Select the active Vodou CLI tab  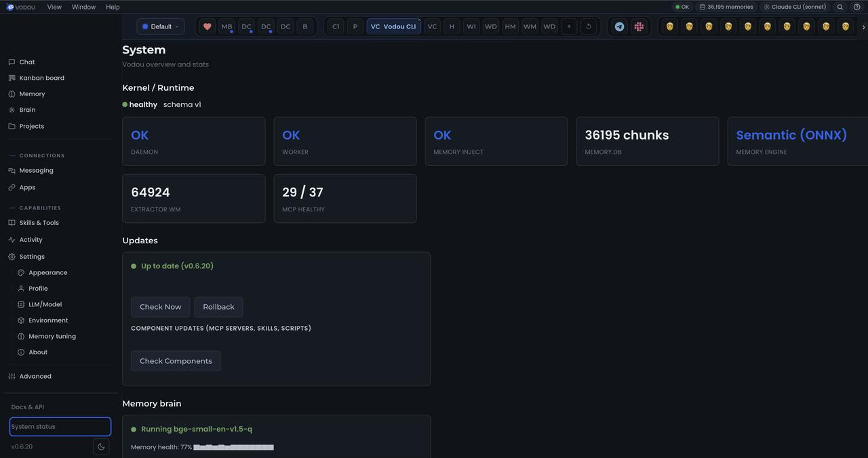(x=394, y=26)
